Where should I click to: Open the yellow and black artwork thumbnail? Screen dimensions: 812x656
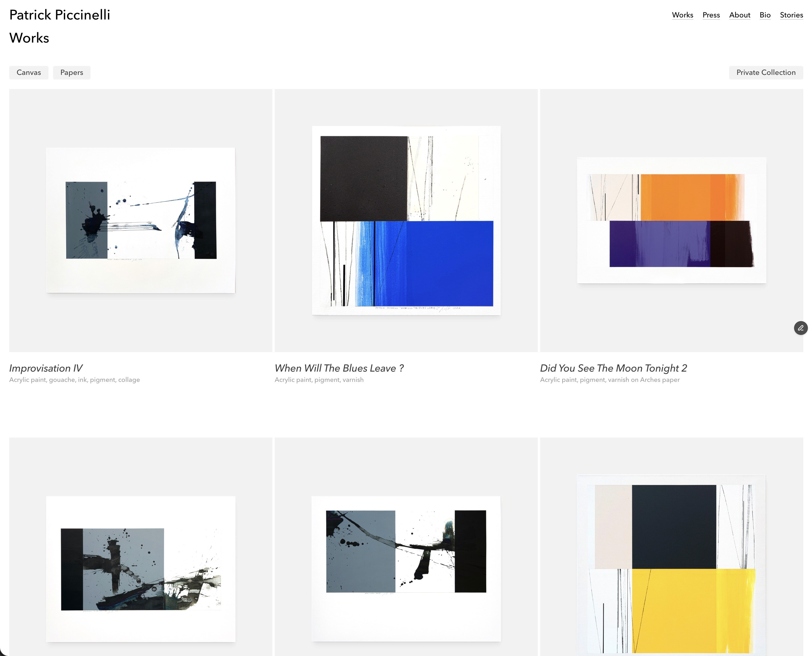(671, 563)
